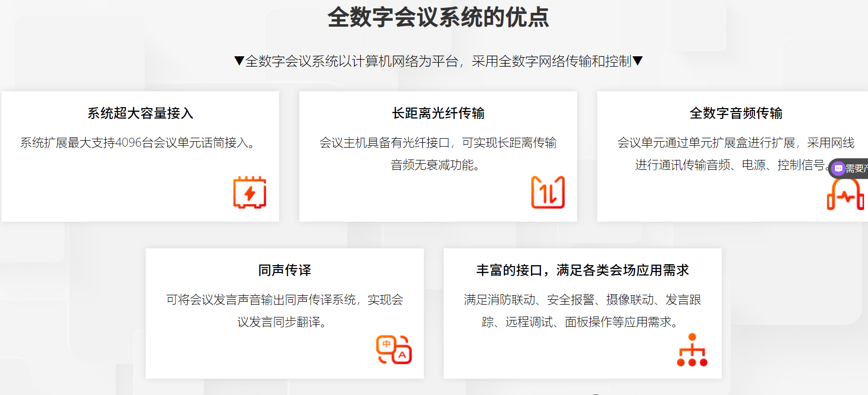Select the 长距离光纤传输 card title
The width and height of the screenshot is (868, 395).
[438, 113]
